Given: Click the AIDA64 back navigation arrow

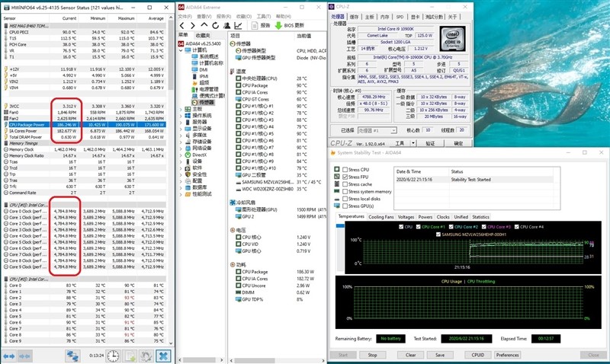Looking at the screenshot, I should pyautogui.click(x=181, y=26).
